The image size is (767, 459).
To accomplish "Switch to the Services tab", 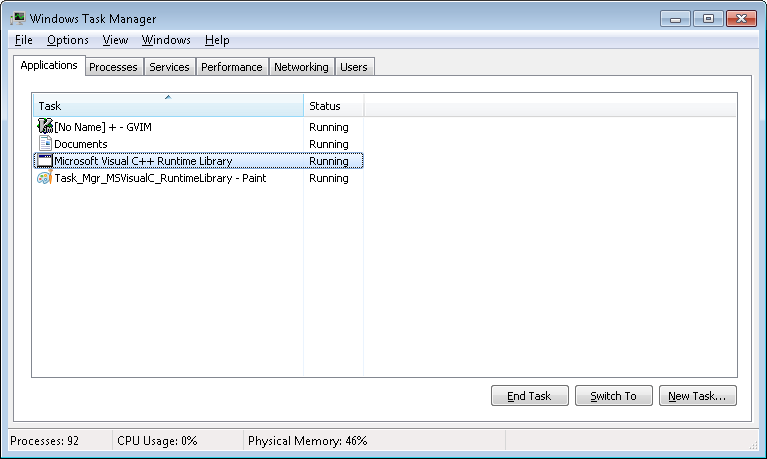I will 169,67.
